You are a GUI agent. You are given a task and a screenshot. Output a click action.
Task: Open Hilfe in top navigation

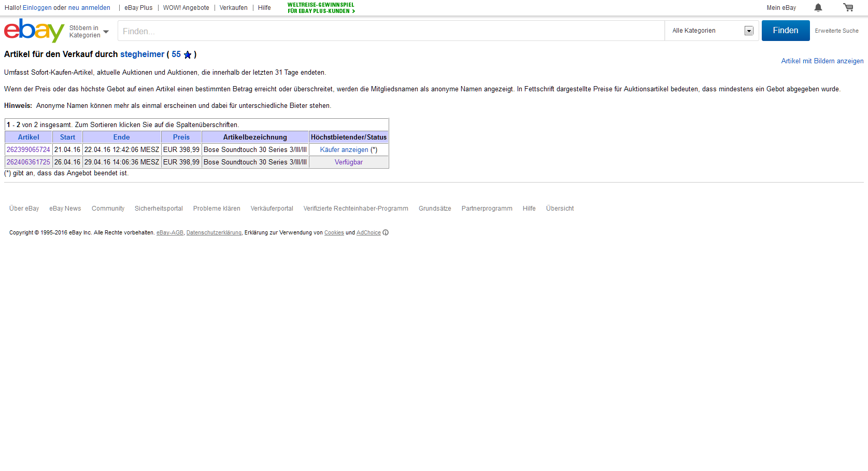(x=264, y=8)
